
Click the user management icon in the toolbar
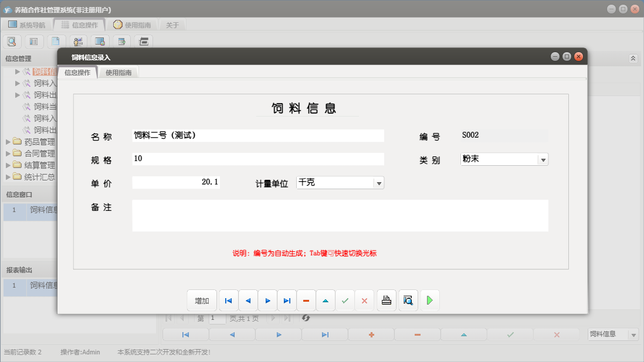click(x=78, y=41)
